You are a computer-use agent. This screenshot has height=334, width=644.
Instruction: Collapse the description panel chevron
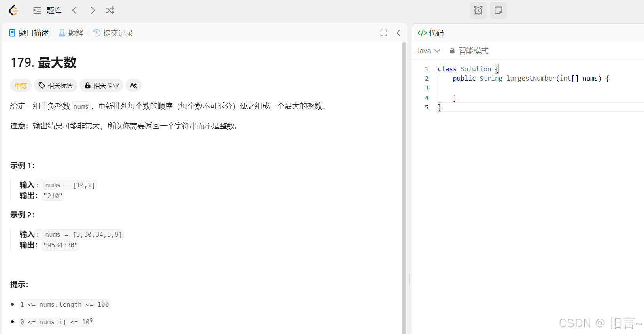click(x=398, y=33)
